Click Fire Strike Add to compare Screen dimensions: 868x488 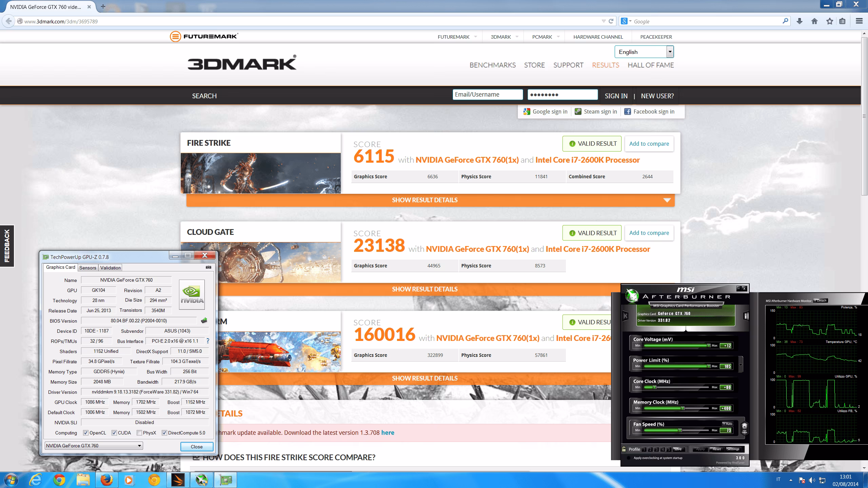coord(649,144)
